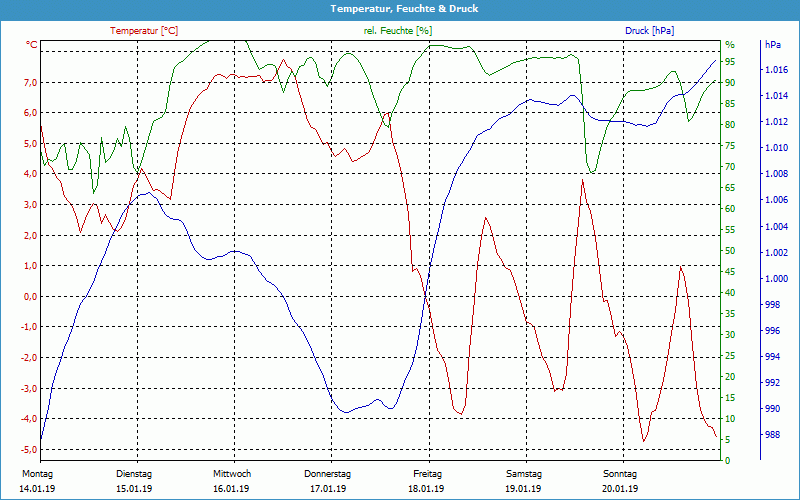Click the Montag 14.01.19 date label
This screenshot has height=500, width=800.
tap(36, 481)
